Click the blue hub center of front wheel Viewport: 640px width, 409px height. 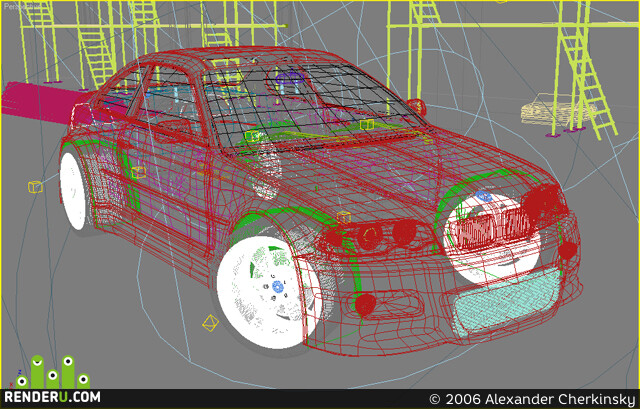[x=278, y=287]
